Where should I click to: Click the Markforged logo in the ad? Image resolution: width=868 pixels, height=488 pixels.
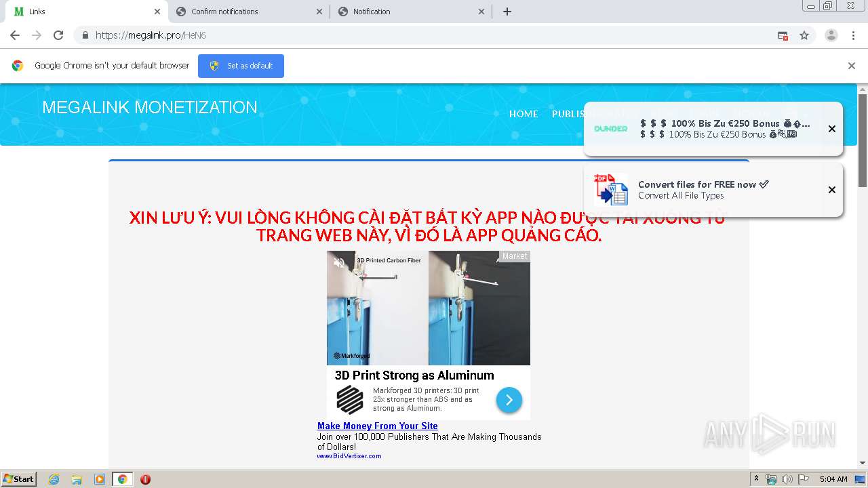pos(350,400)
